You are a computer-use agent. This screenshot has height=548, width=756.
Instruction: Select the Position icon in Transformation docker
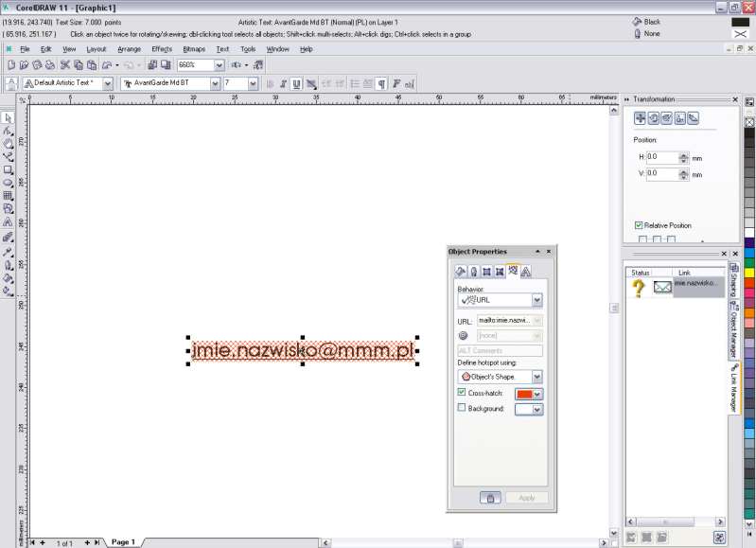[640, 118]
